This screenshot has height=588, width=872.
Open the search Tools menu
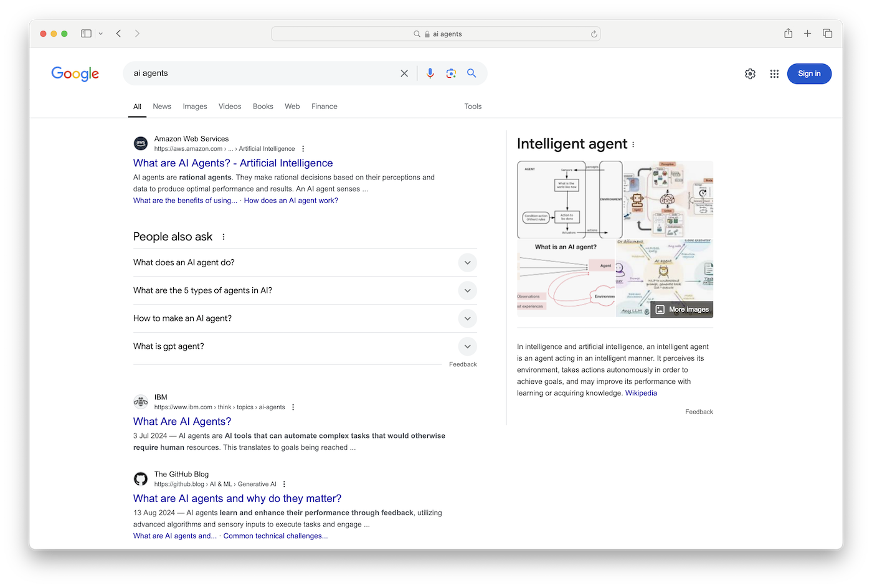point(473,107)
